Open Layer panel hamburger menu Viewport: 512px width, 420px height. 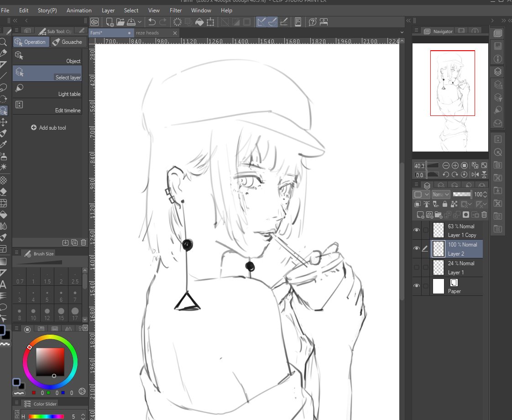[416, 184]
